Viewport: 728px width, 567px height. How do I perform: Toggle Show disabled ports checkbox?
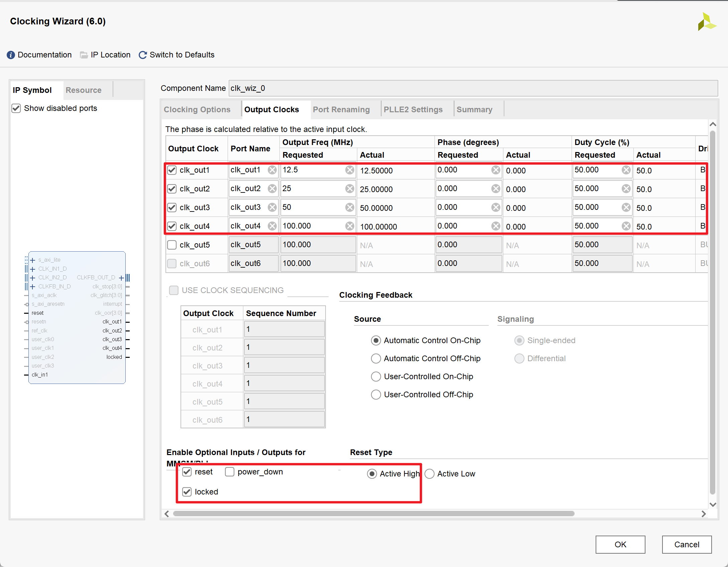click(x=16, y=108)
